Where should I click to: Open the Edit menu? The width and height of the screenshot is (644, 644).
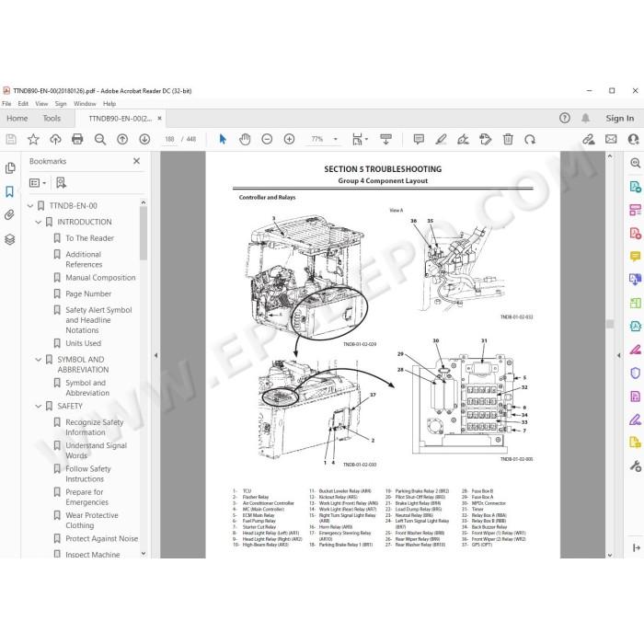click(x=23, y=103)
